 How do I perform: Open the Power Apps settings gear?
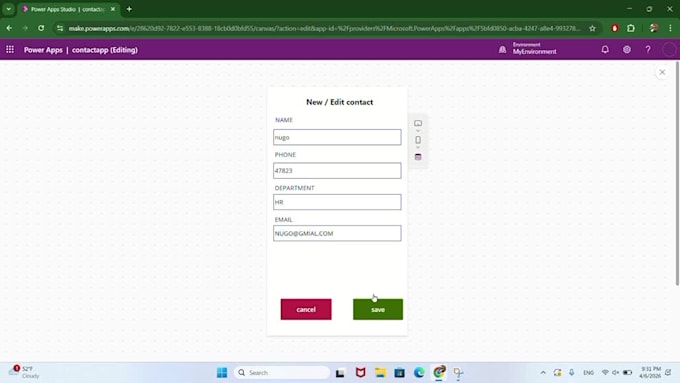(627, 50)
